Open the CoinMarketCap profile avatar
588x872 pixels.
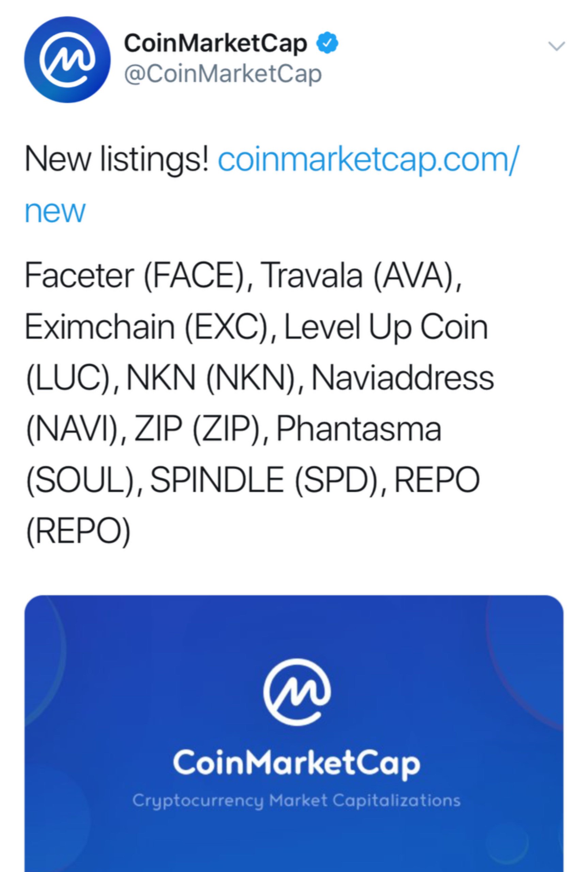point(67,60)
